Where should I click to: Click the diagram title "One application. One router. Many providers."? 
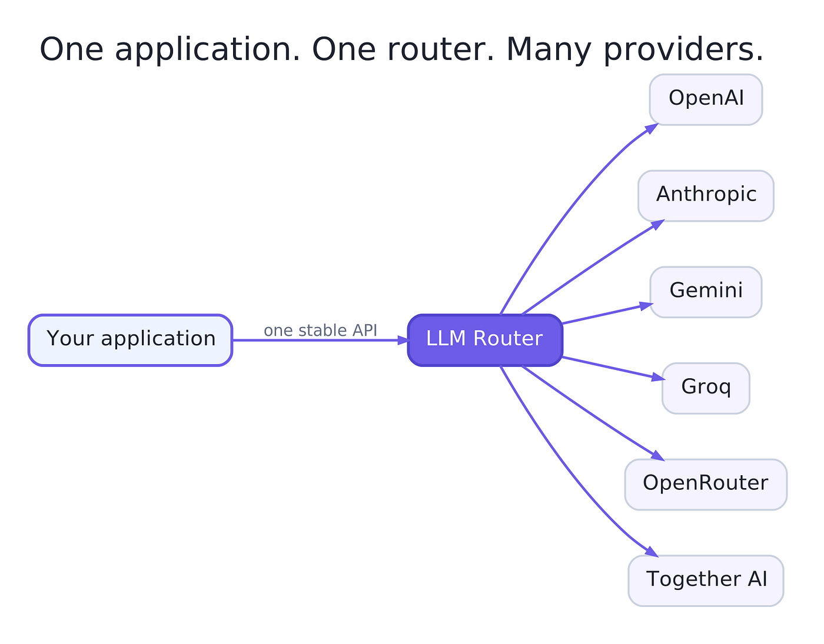click(401, 50)
